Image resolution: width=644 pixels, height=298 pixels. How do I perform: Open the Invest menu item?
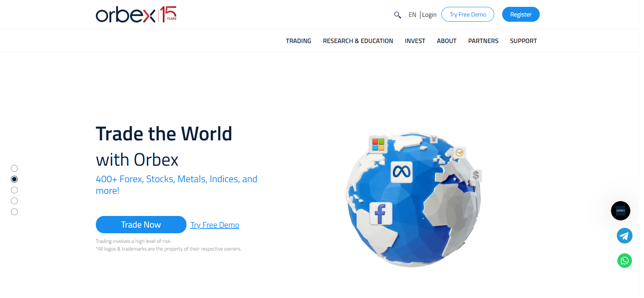click(x=415, y=41)
